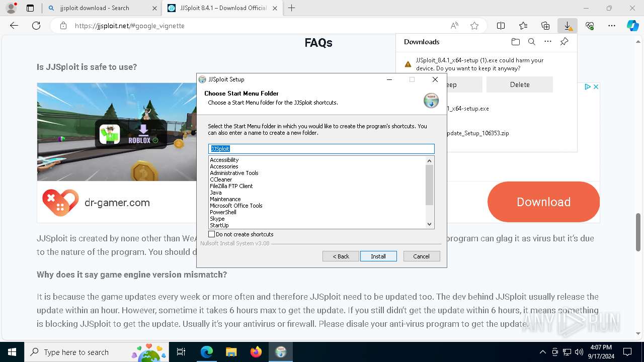
Task: Select CCleaner folder in list
Action: tap(221, 179)
